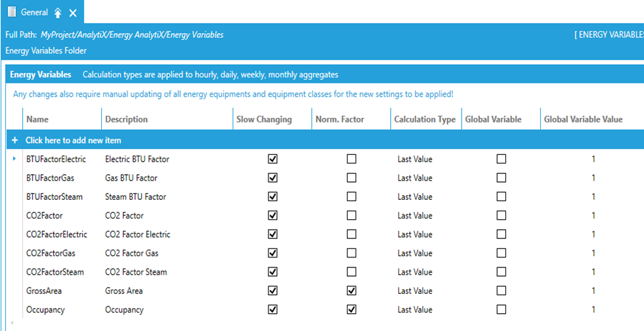Switch to the General tab
Viewport: 644px width, 331px height.
[34, 12]
